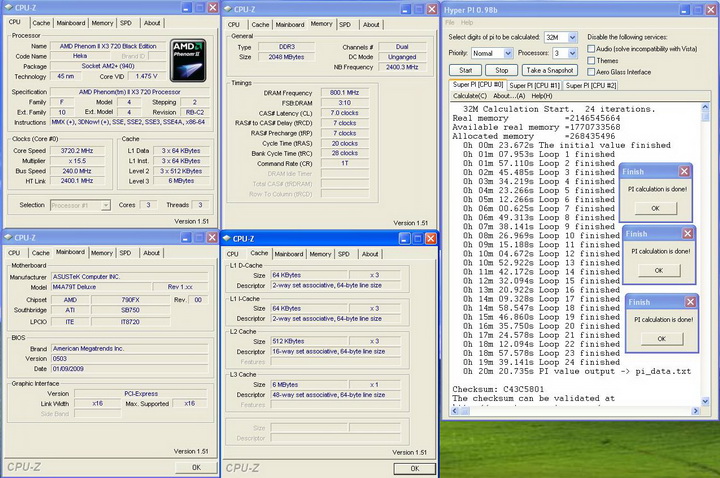Click down arrow of Super PI vertical scrollbar
The width and height of the screenshot is (720, 478).
point(705,401)
